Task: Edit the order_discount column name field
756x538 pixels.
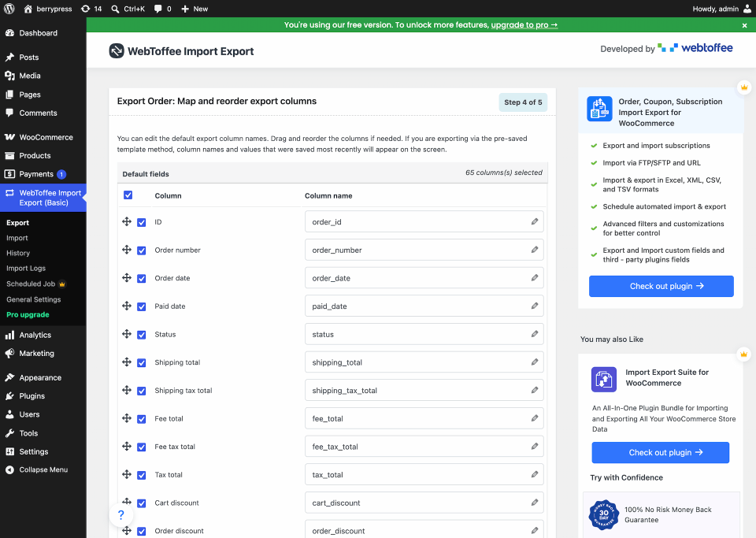Action: (424, 529)
